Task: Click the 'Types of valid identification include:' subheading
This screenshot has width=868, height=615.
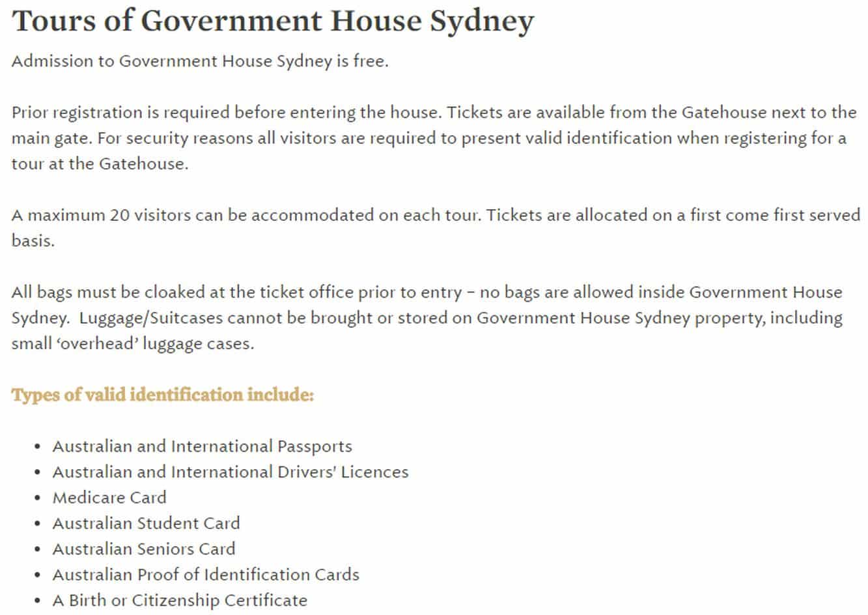Action: pos(163,395)
